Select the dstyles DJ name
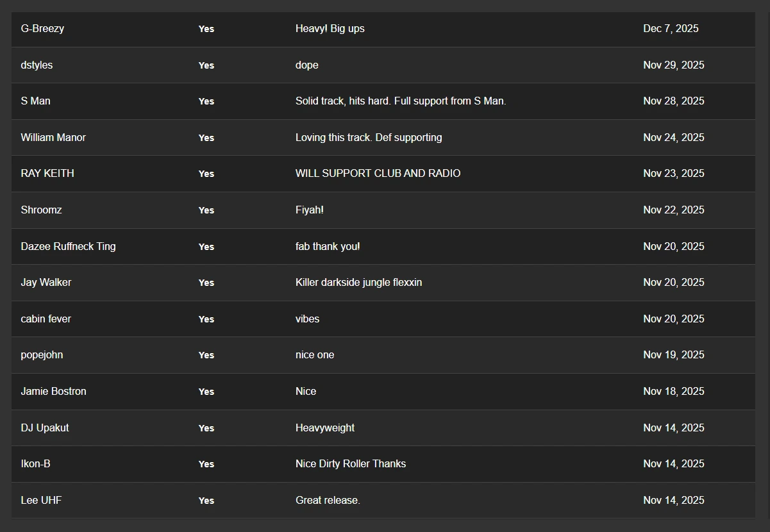This screenshot has height=532, width=770. [x=37, y=65]
